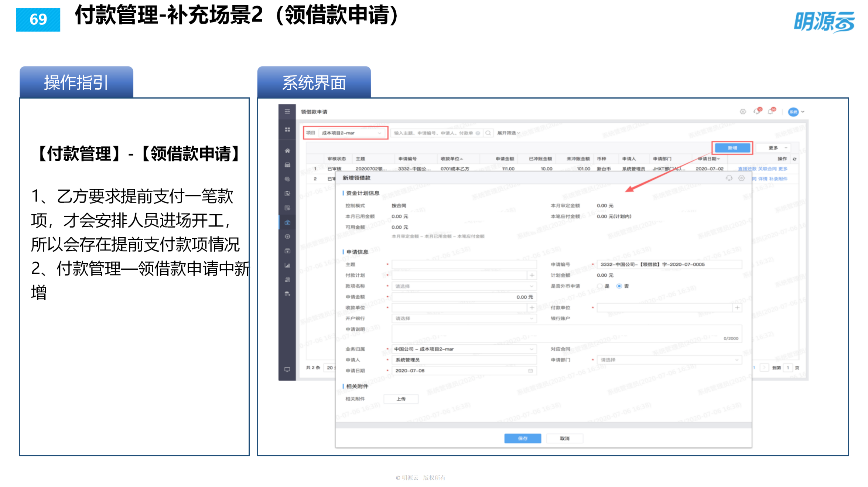This screenshot has width=868, height=487.
Task: Click the magnifier icon beside the search box
Action: tap(488, 133)
